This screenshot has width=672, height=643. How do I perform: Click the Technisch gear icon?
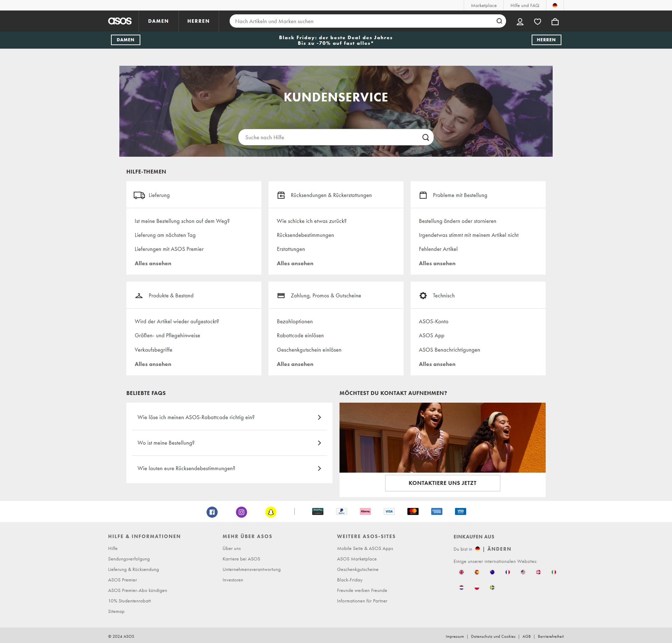(x=423, y=296)
